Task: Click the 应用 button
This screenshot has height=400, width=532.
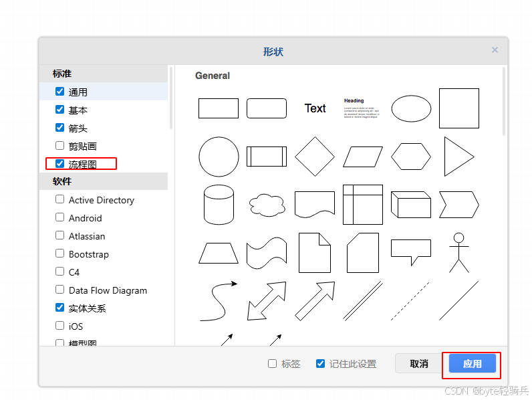Action: point(472,364)
